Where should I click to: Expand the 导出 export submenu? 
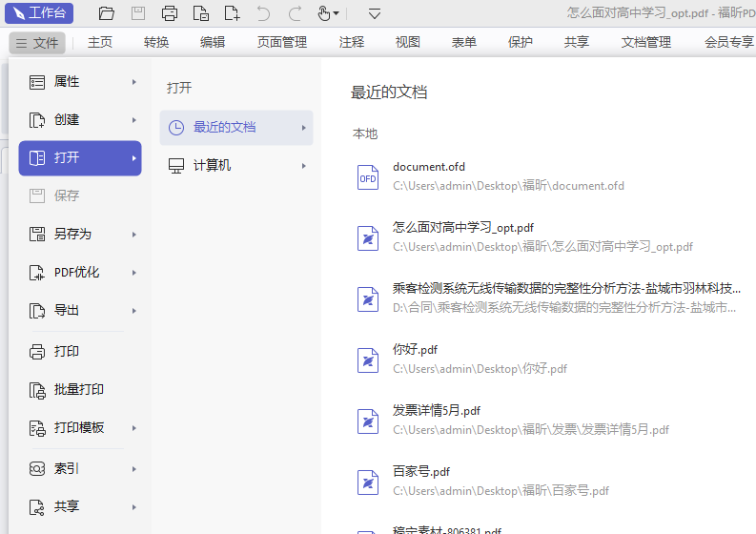[134, 311]
